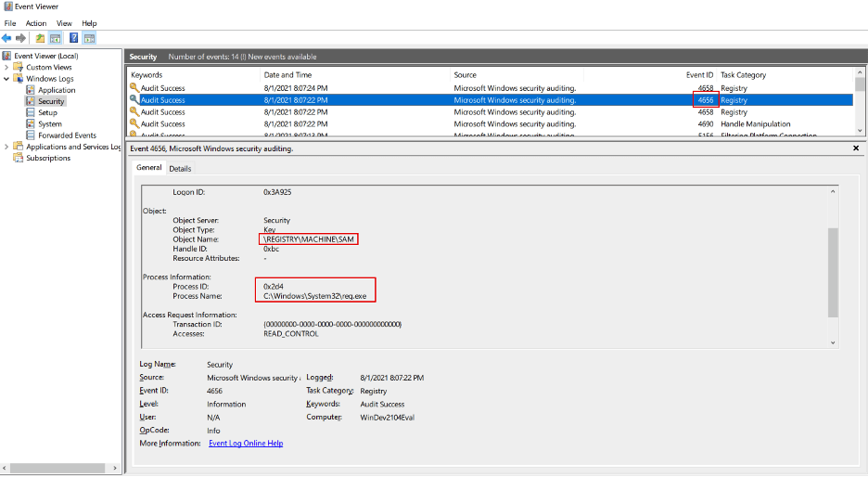Screen dimensions: 868x477
Task: Click the key icon of selected 4656 event
Action: click(x=134, y=99)
